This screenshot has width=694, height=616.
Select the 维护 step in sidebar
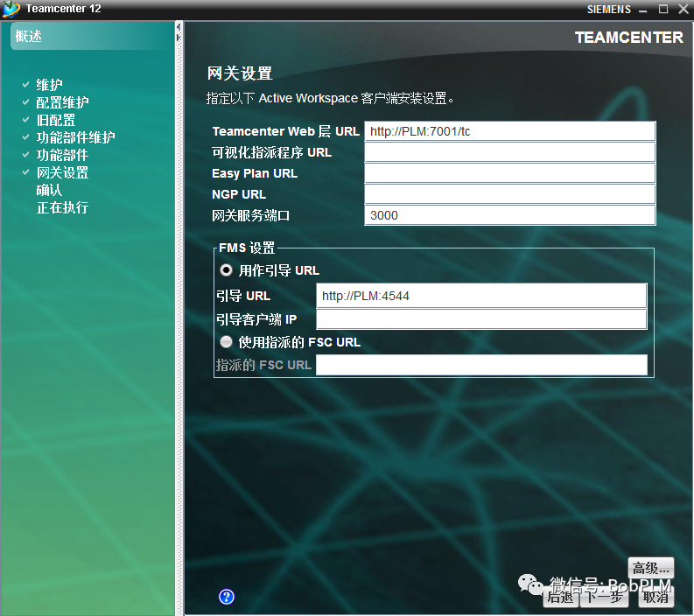point(49,85)
